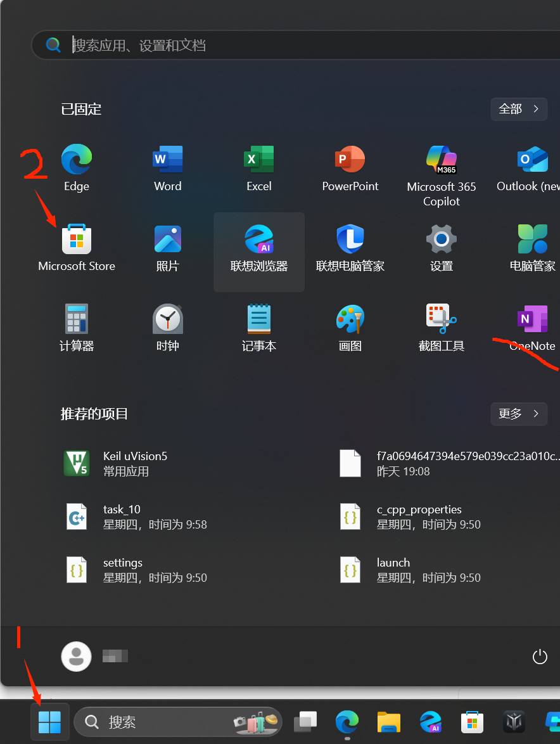
Task: Open File Explorer from taskbar
Action: coord(389,722)
